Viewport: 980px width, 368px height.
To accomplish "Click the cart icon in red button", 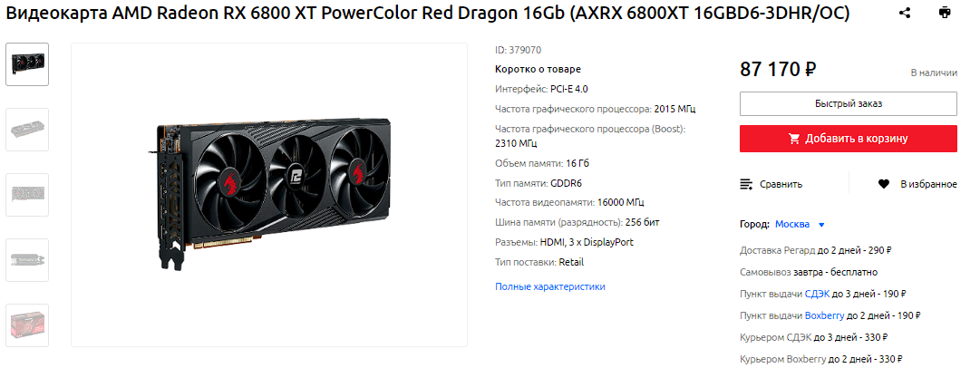I will pyautogui.click(x=794, y=139).
